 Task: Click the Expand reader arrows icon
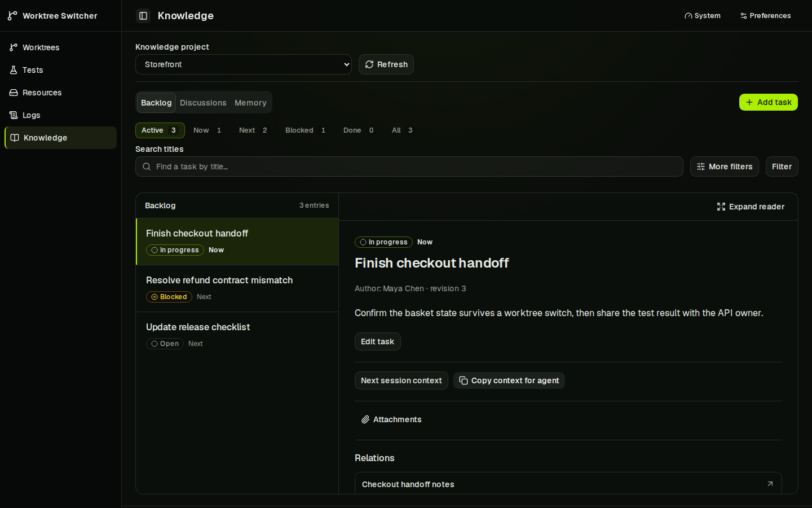[721, 207]
